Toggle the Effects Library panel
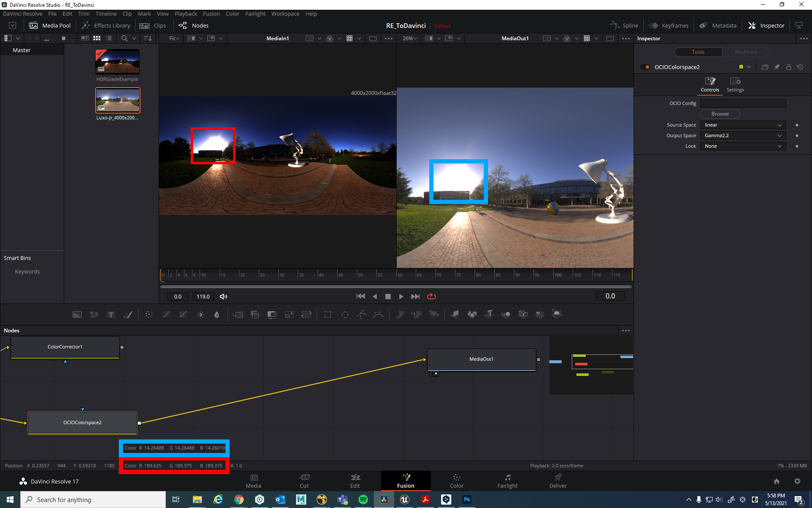812x508 pixels. tap(106, 26)
